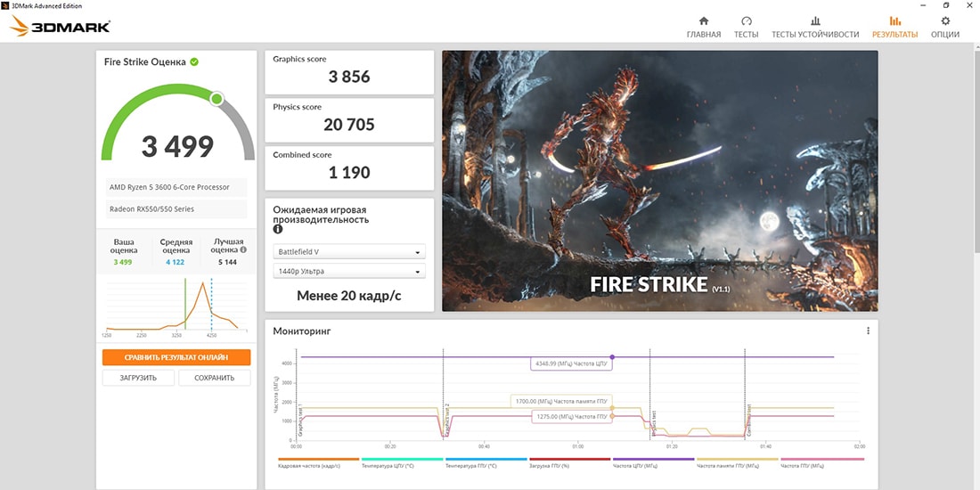Image resolution: width=980 pixels, height=490 pixels.
Task: Click the Physics score card
Action: pyautogui.click(x=349, y=120)
